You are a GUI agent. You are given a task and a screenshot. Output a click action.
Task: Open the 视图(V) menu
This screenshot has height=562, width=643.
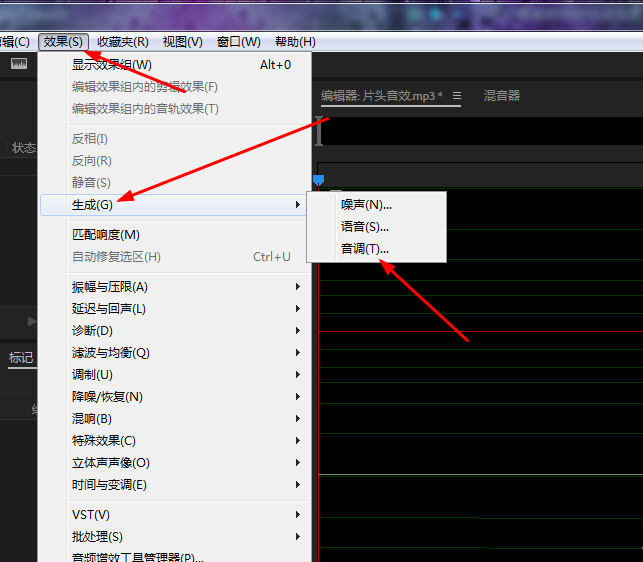[182, 42]
